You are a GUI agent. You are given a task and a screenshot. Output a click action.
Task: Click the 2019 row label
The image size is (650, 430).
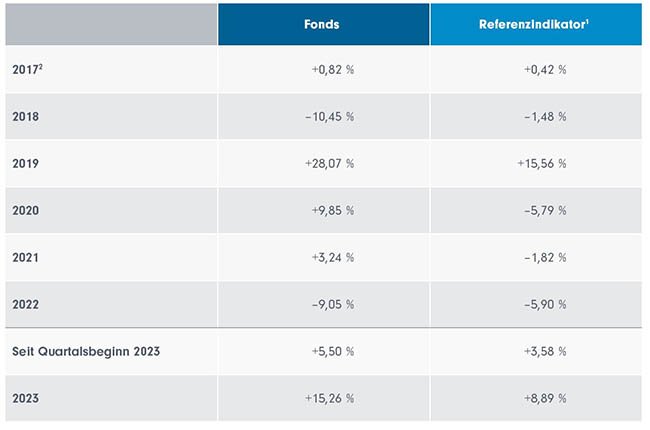tap(27, 164)
